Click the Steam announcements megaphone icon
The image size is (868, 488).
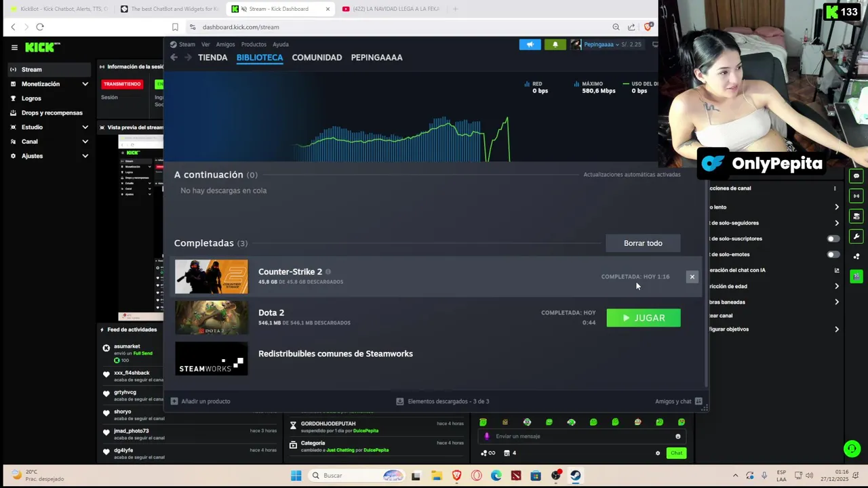(x=530, y=44)
